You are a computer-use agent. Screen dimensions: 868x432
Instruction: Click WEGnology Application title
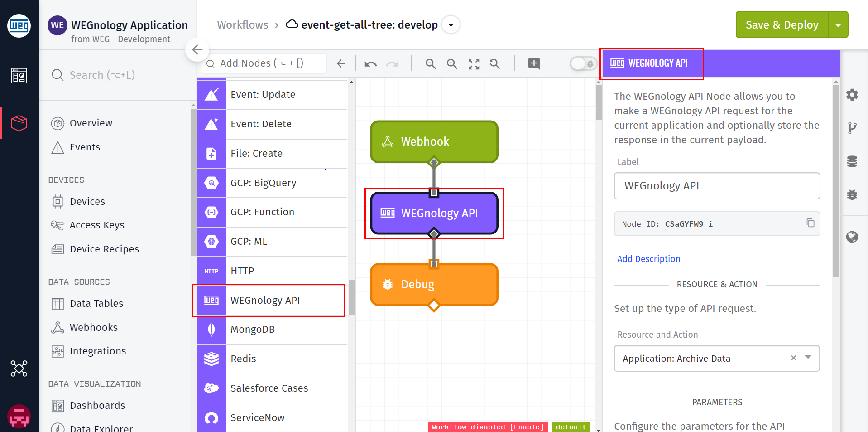(x=129, y=25)
